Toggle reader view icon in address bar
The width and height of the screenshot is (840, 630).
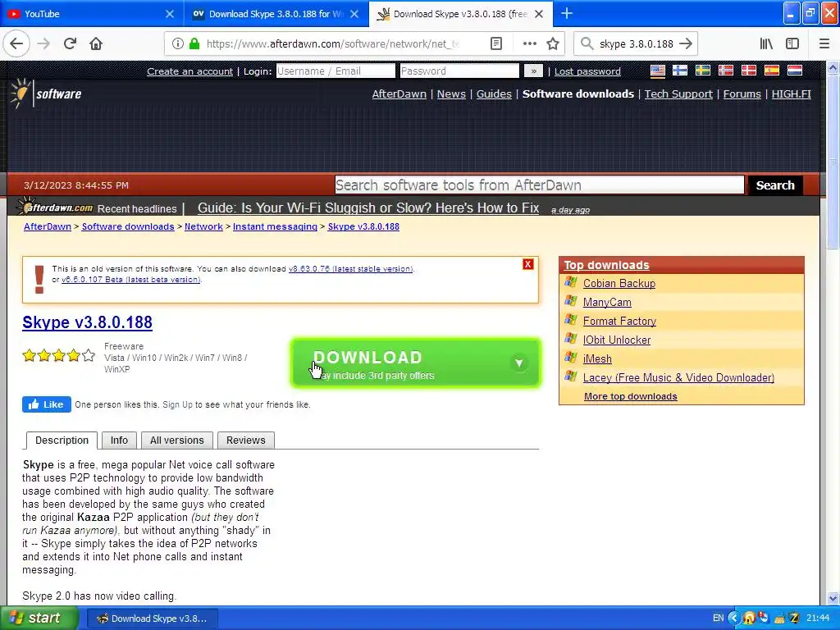(496, 44)
